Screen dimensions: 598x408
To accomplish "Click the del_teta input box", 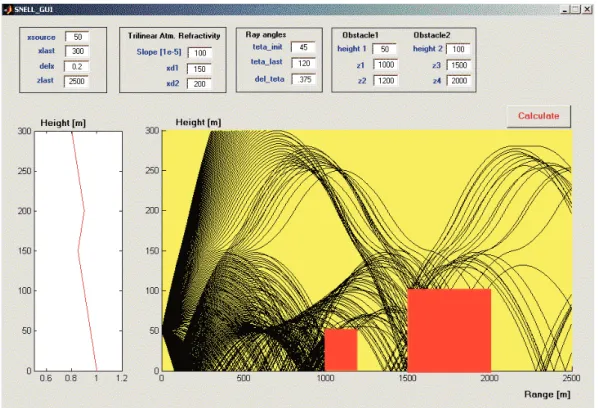I will point(304,79).
